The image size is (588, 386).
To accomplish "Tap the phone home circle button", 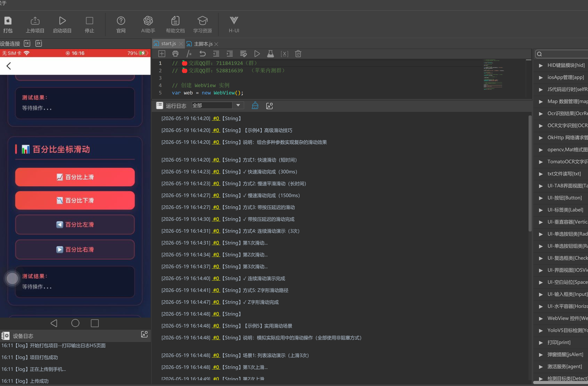I will [75, 323].
